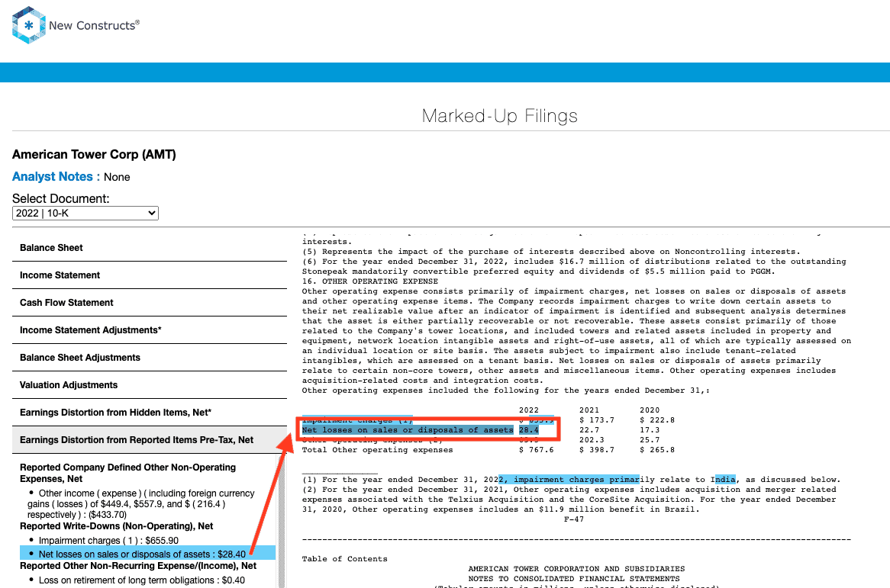Image resolution: width=890 pixels, height=588 pixels.
Task: Click the 2020 column header in table
Action: pos(650,410)
